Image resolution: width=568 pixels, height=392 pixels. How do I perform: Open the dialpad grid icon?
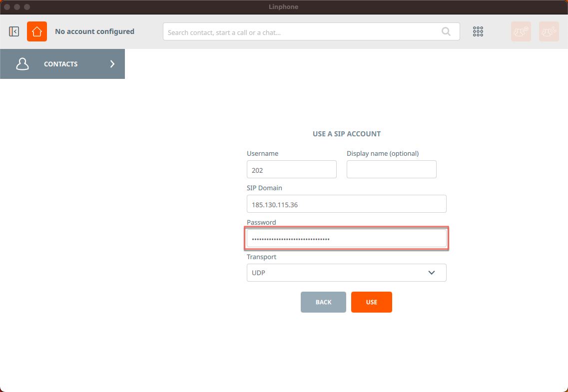478,31
